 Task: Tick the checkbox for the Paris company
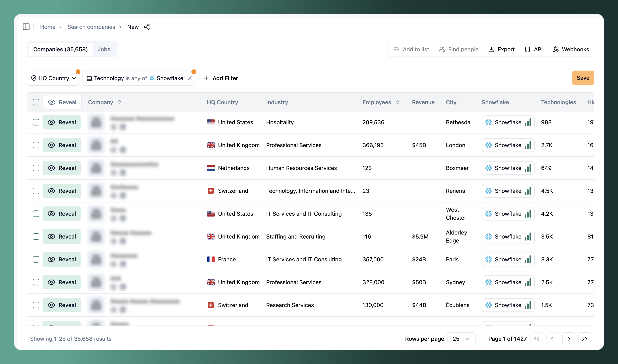[36, 259]
